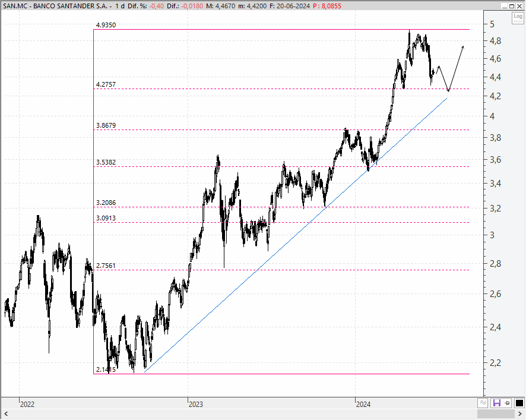Click the Dif. % value -0,40
This screenshot has height=420, width=526.
coord(156,6)
